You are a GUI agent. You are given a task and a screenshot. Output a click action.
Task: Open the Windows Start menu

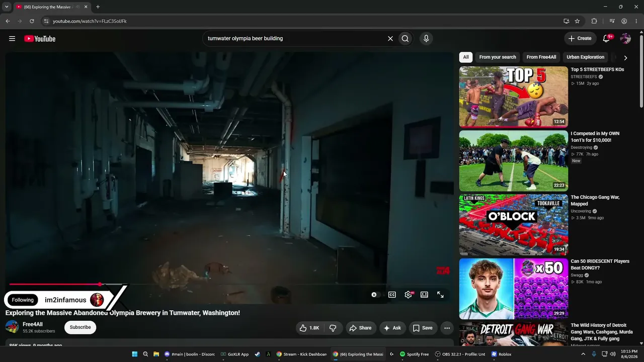[x=135, y=354]
